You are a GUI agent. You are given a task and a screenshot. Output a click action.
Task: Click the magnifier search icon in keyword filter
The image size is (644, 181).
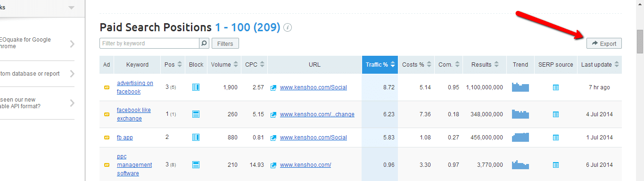pyautogui.click(x=204, y=43)
